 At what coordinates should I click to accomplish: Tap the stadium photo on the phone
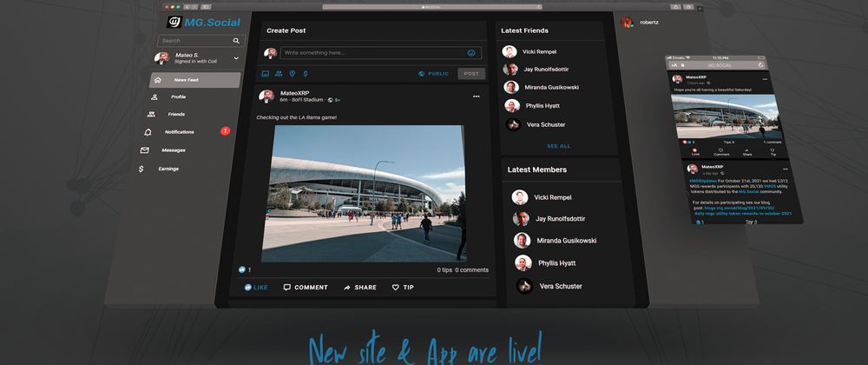click(x=726, y=116)
